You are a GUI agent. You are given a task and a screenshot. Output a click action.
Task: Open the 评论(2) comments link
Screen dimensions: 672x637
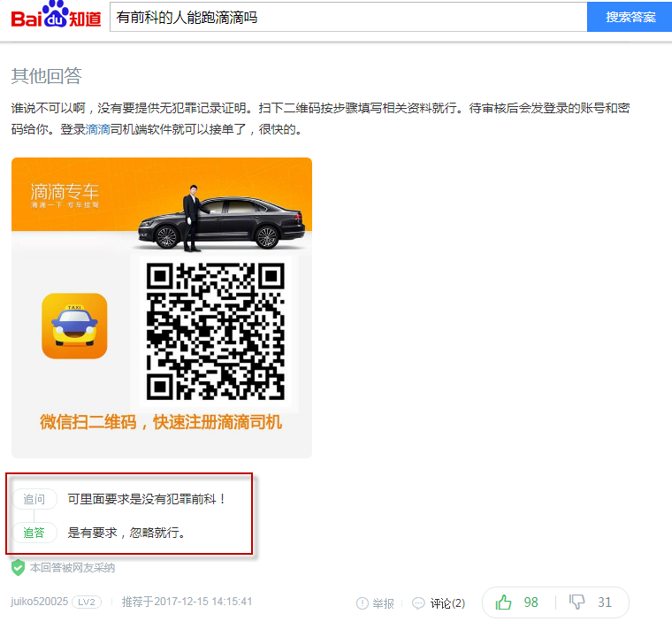tap(447, 603)
